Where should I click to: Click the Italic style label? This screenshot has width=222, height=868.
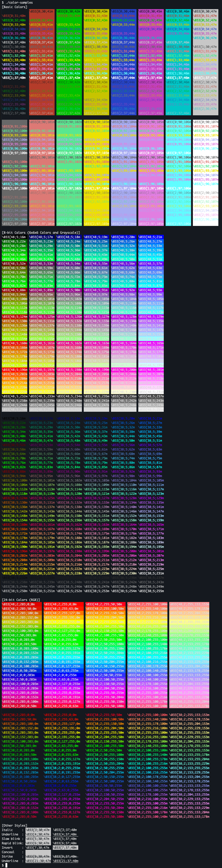7,830
